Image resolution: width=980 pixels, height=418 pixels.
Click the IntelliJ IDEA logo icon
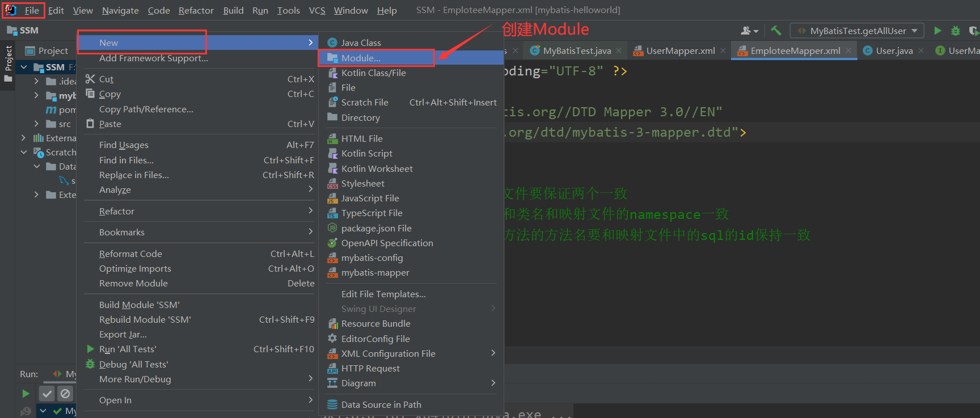click(10, 10)
